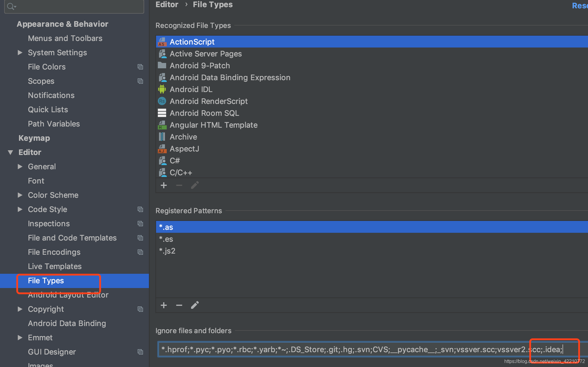The width and height of the screenshot is (588, 367).
Task: Click the search magnifier icon
Action: pos(11,6)
